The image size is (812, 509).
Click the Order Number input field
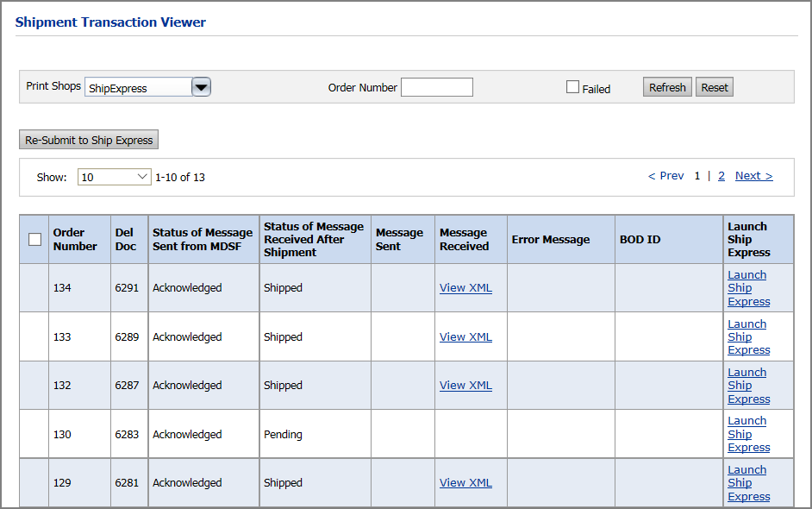click(x=436, y=87)
